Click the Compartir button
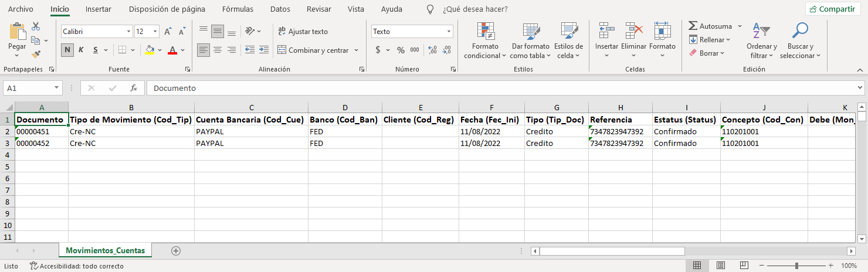 click(x=834, y=9)
